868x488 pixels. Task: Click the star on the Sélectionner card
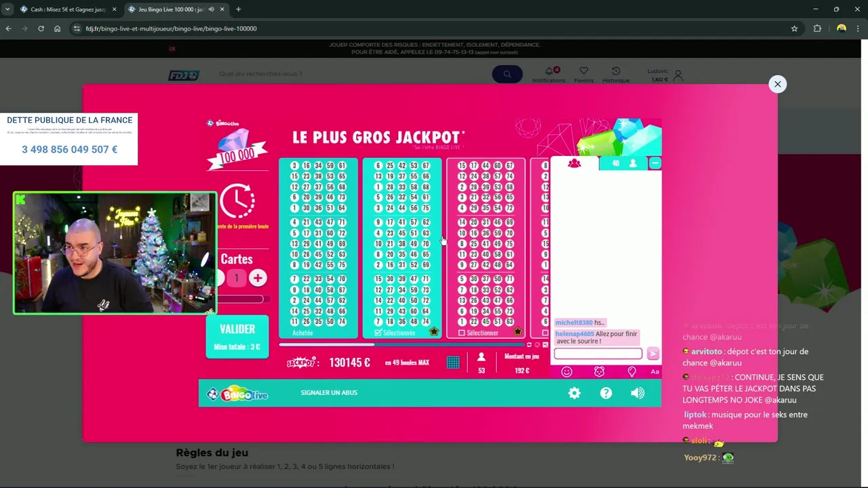click(517, 332)
